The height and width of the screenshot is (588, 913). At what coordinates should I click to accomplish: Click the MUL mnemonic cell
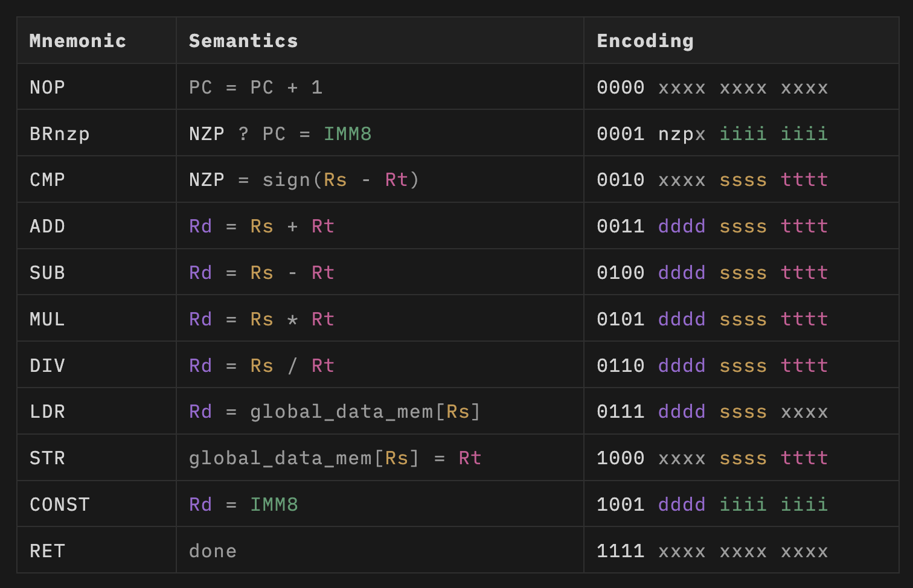[x=47, y=319]
